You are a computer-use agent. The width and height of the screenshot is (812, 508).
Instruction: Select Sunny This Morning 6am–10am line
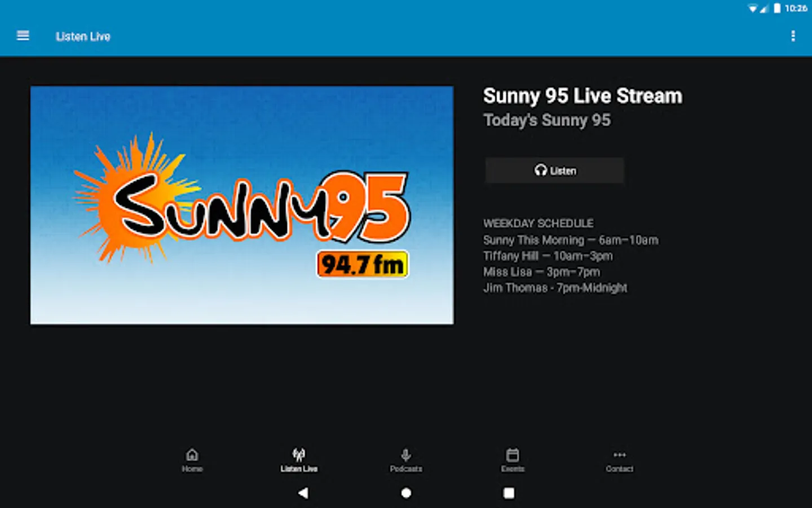coord(571,240)
